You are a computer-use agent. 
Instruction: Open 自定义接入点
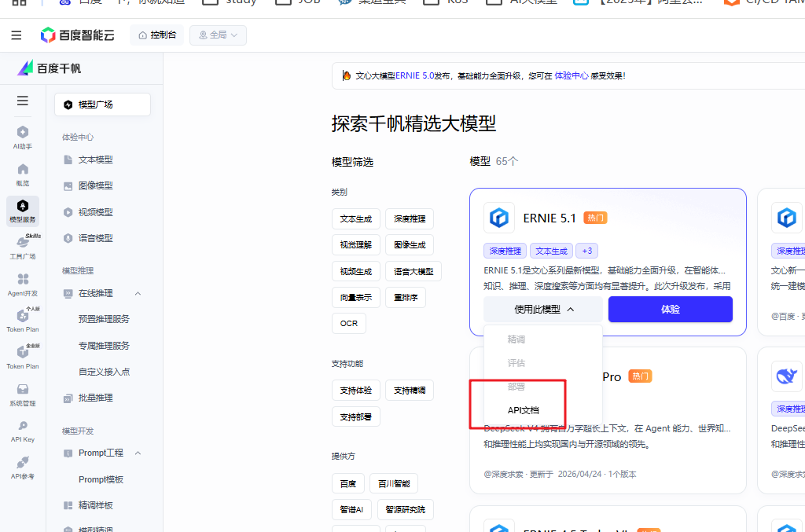pyautogui.click(x=104, y=372)
